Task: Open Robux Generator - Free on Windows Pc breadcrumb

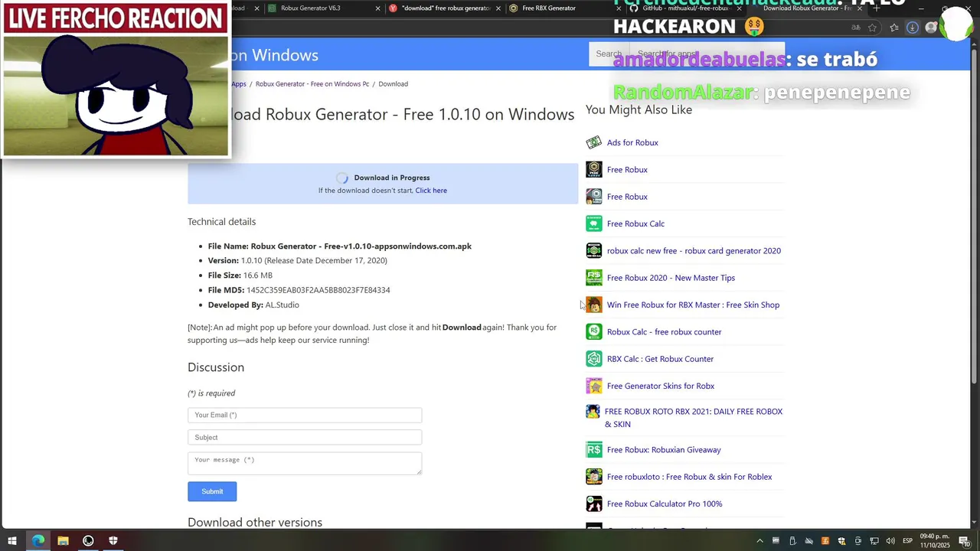Action: (312, 84)
